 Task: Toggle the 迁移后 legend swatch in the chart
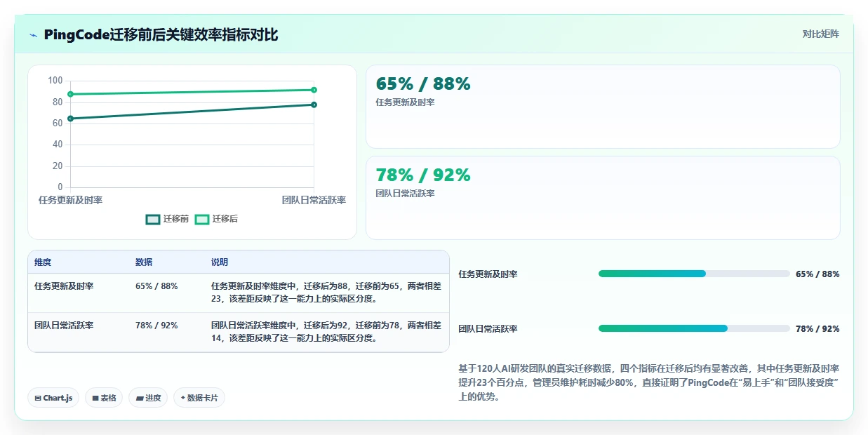click(x=202, y=220)
